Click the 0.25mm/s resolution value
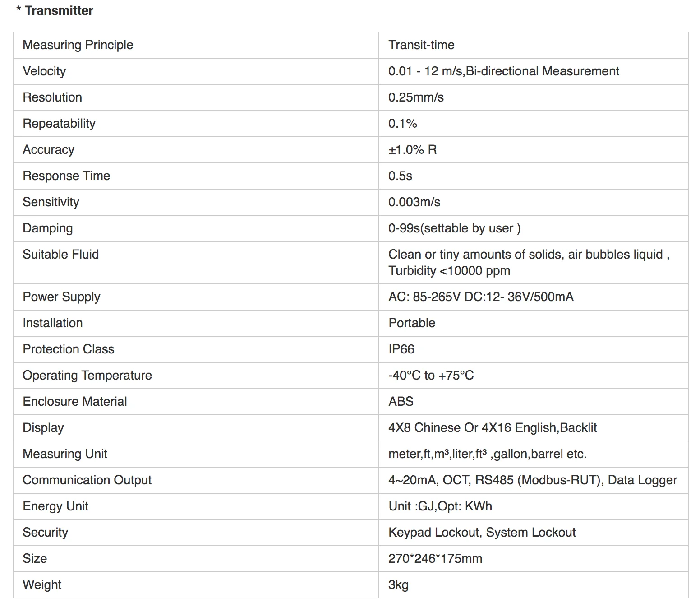 tap(416, 97)
